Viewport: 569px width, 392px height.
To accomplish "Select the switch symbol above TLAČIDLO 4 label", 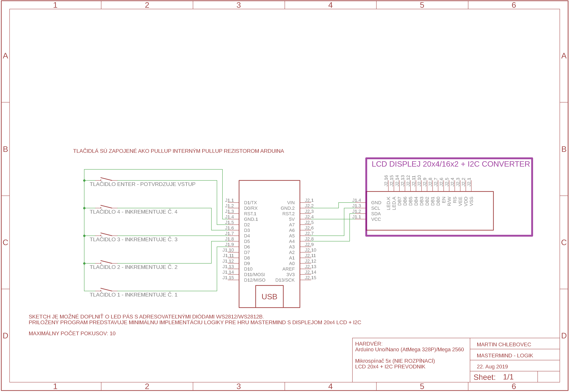I will coord(106,207).
